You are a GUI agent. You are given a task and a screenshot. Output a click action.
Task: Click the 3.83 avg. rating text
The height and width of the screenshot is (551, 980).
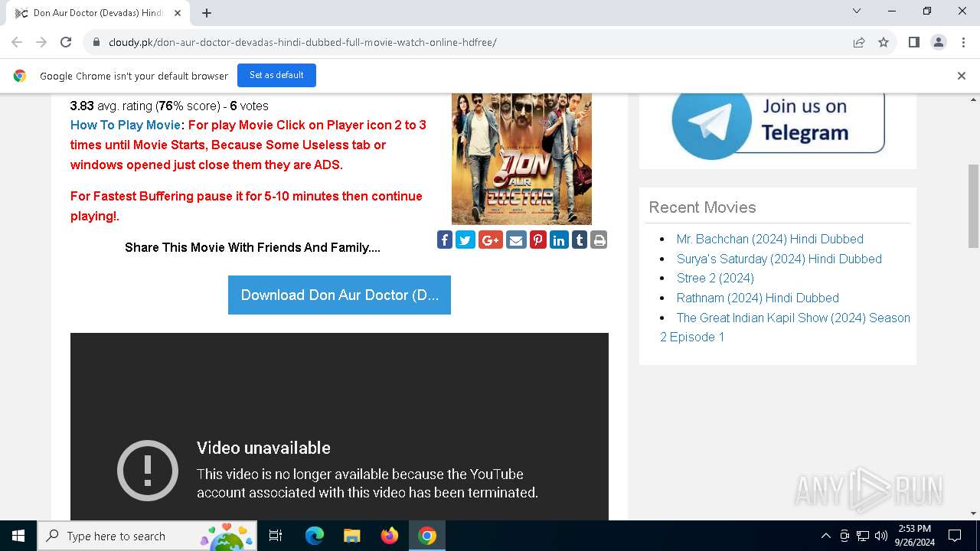169,106
